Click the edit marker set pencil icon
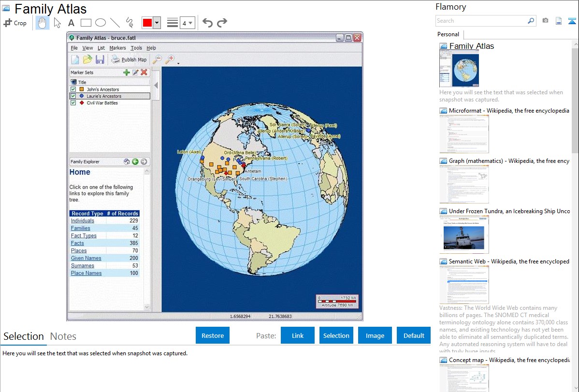 [x=135, y=73]
